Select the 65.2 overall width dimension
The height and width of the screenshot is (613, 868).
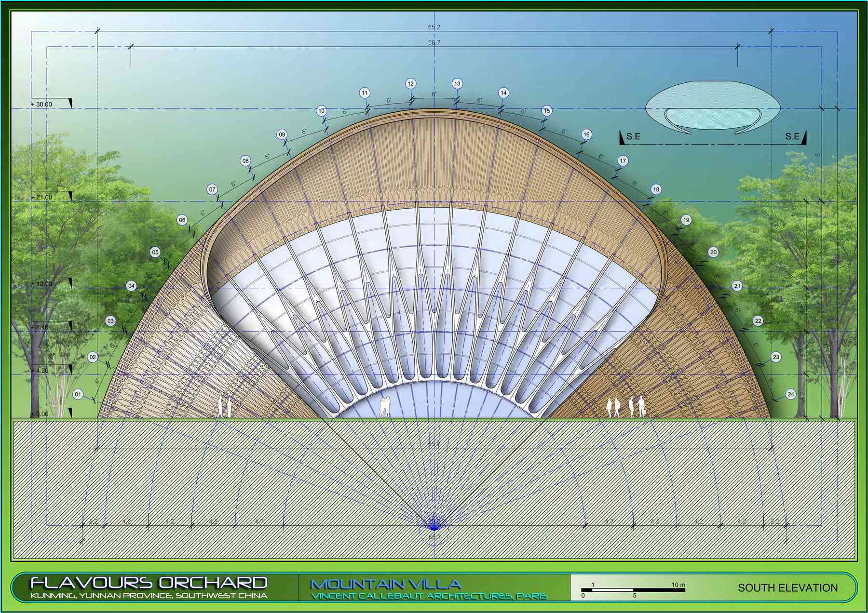[x=434, y=27]
